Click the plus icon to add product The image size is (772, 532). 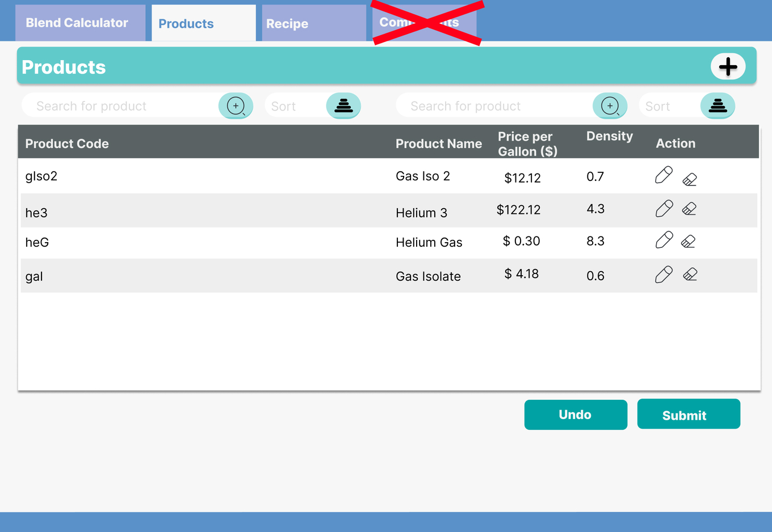(x=728, y=67)
